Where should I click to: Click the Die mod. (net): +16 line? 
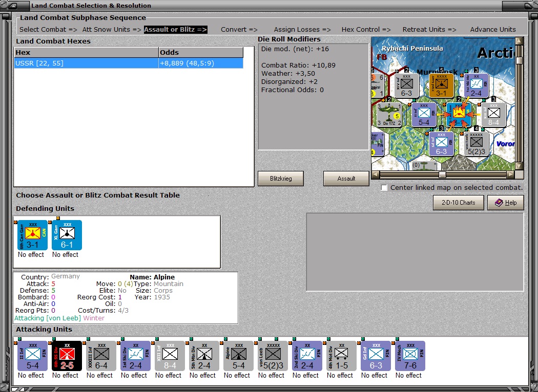tap(295, 49)
